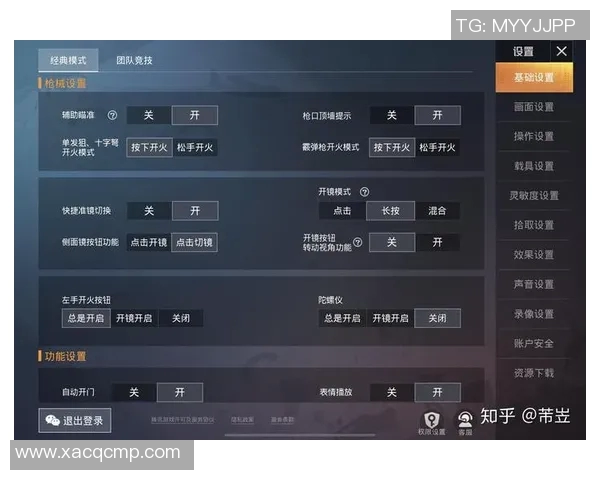Viewport: 600px width, 480px height.
Task: Open 操作设置 in sidebar
Action: pyautogui.click(x=534, y=137)
